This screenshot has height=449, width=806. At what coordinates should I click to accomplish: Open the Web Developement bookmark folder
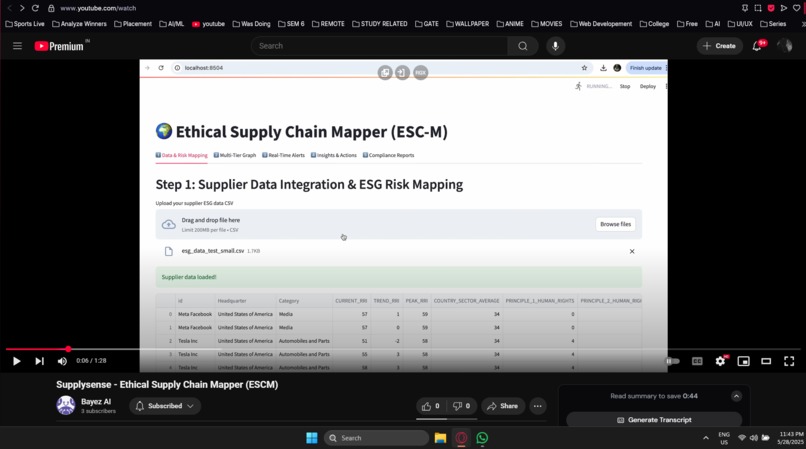(x=601, y=24)
